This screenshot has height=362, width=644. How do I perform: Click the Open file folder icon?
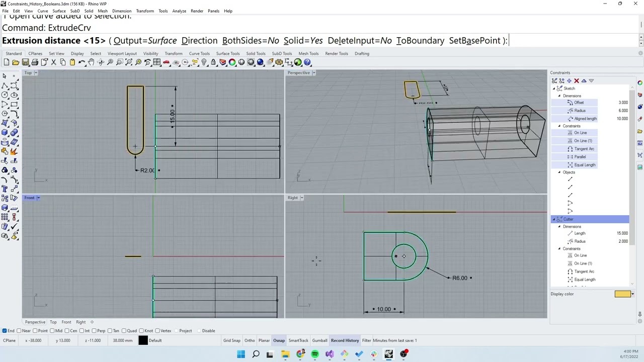(16, 62)
